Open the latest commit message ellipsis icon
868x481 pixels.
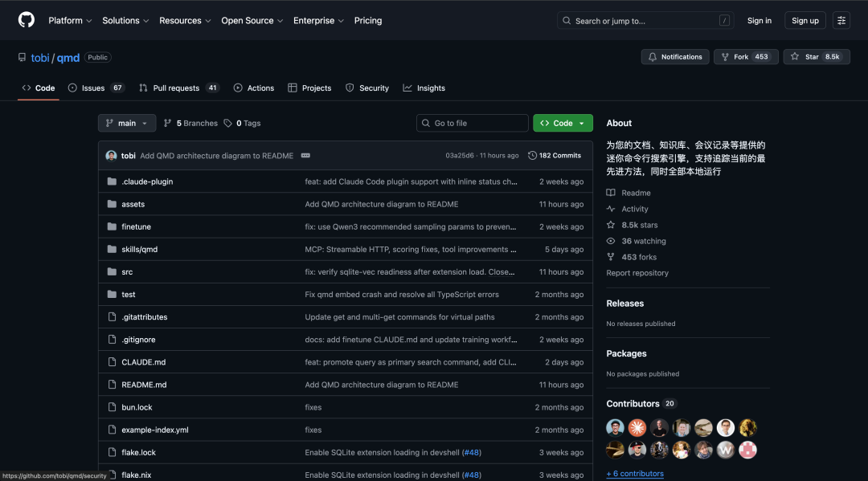pyautogui.click(x=305, y=156)
